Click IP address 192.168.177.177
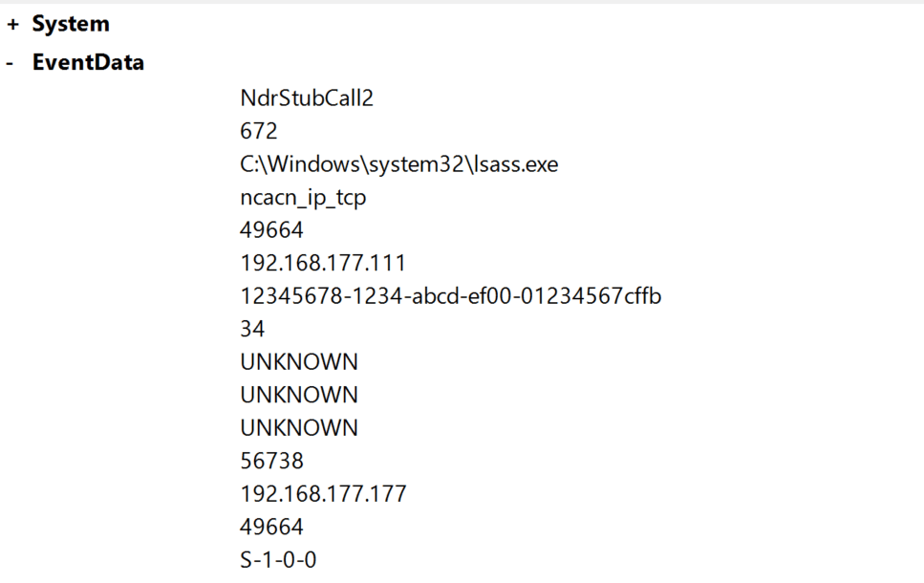The width and height of the screenshot is (924, 583). (323, 494)
